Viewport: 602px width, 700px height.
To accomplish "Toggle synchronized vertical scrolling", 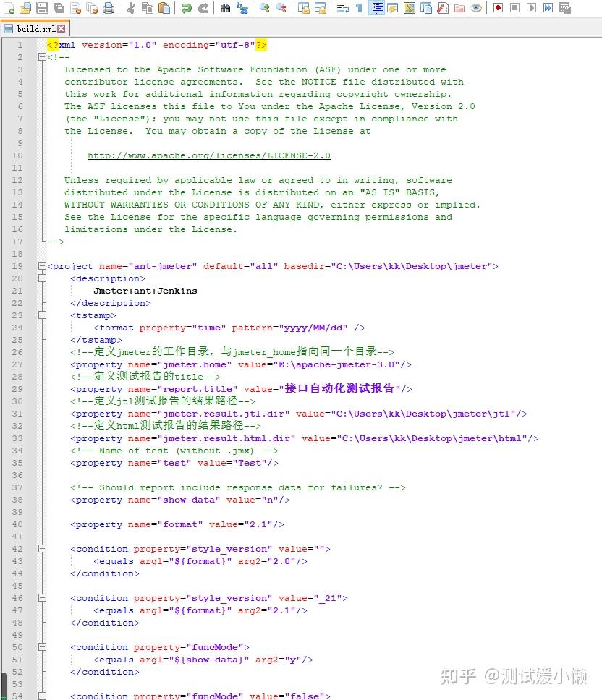I will coord(304,7).
